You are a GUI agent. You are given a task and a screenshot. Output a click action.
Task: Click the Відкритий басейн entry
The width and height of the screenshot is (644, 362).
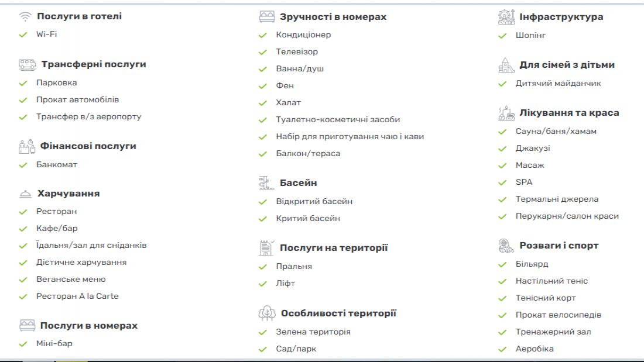pos(314,202)
